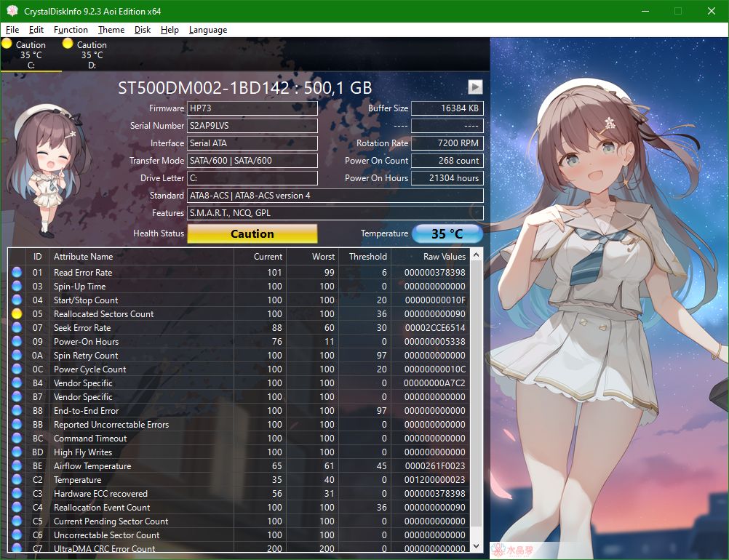Viewport: 729px width, 560px height.
Task: Click the next disk arrow button
Action: pyautogui.click(x=474, y=87)
